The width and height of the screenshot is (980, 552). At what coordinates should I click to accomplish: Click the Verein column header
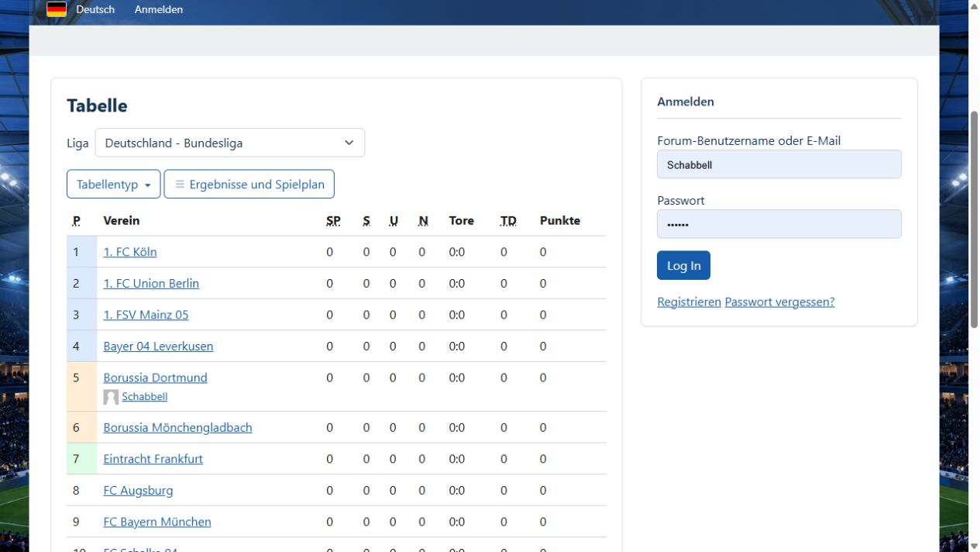pyautogui.click(x=122, y=221)
